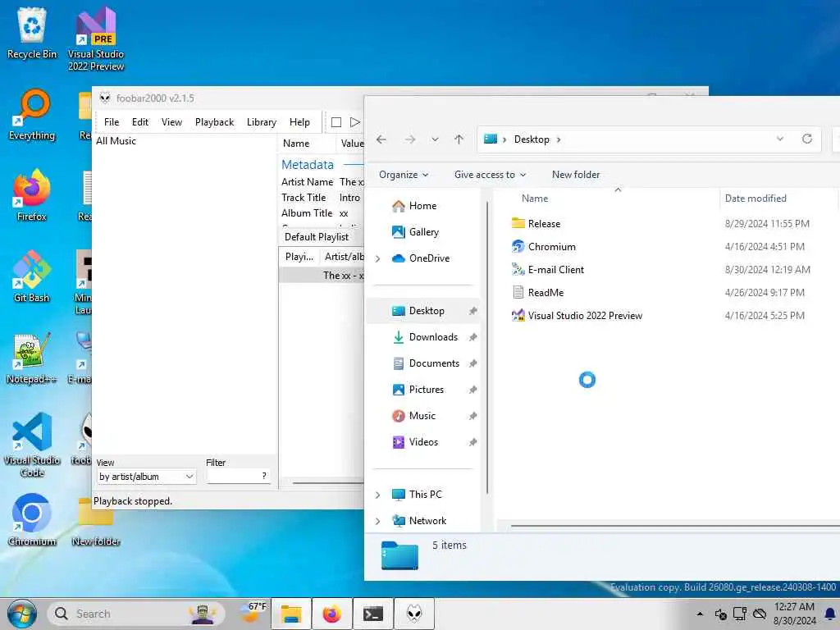Screen dimensions: 840x630
Task: Click the Explorer Refresh button
Action: tap(807, 139)
